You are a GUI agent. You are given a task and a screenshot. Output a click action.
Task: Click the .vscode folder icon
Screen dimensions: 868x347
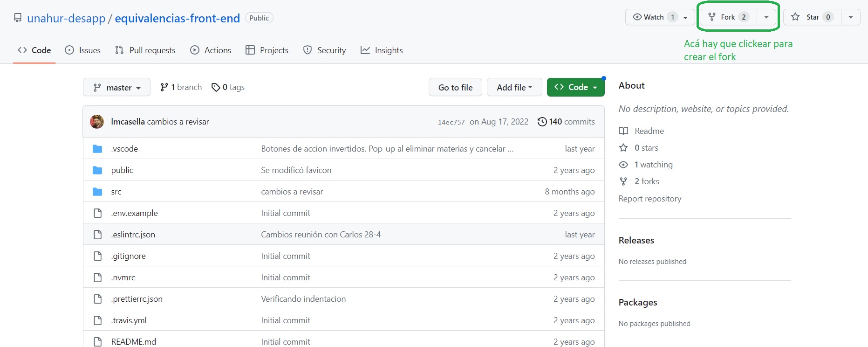point(97,149)
